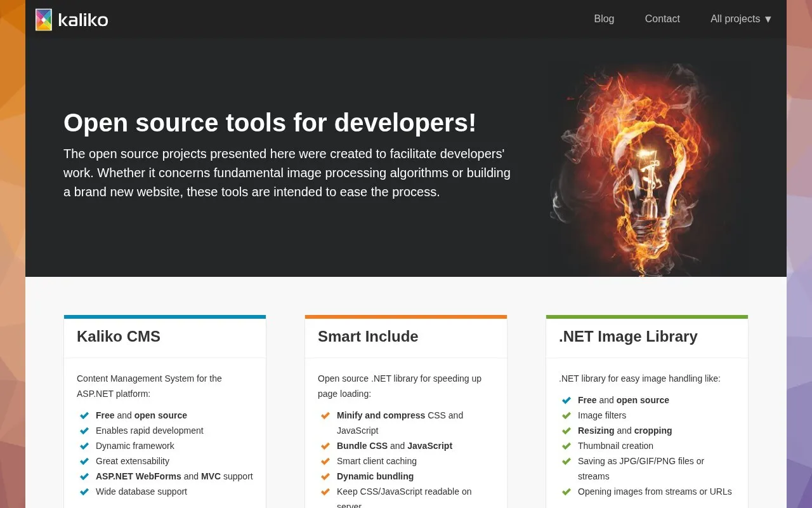Image resolution: width=812 pixels, height=508 pixels.
Task: Click orange checkmark beside 'Dynamic bundling'
Action: tap(325, 476)
